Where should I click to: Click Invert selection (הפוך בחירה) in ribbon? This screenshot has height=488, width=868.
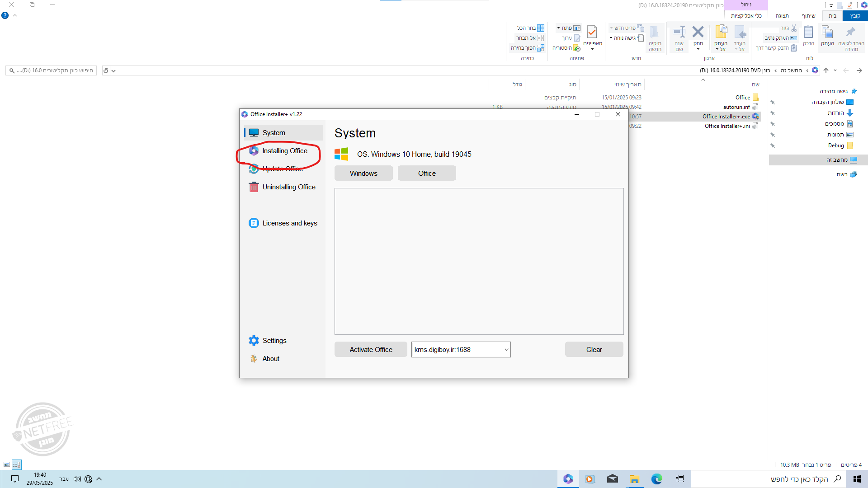click(527, 48)
